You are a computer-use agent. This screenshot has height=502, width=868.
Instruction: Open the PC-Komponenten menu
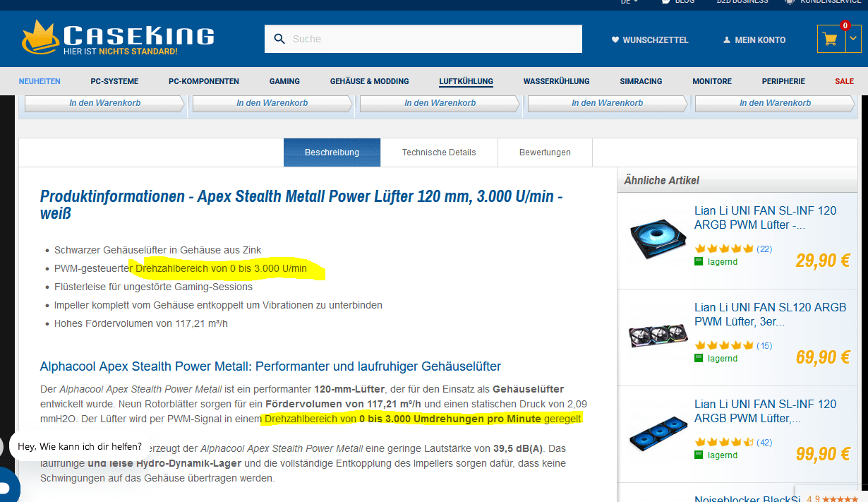(x=204, y=81)
